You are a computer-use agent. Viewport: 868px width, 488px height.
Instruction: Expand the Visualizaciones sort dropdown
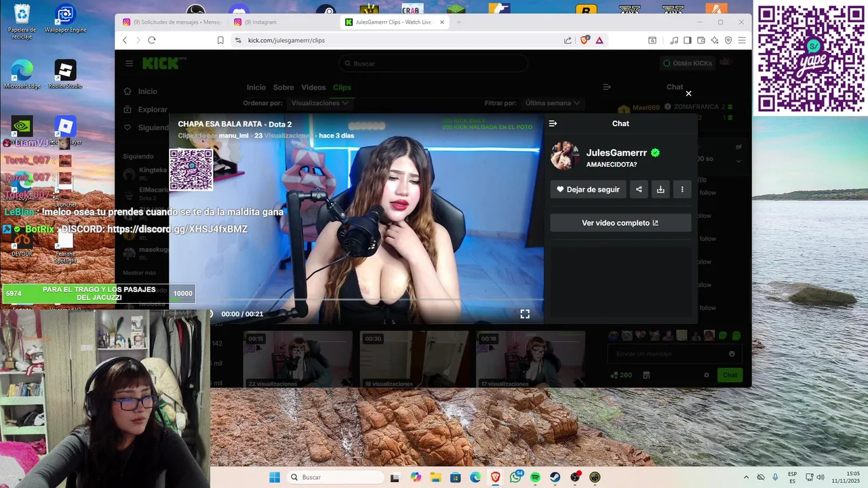click(x=319, y=103)
